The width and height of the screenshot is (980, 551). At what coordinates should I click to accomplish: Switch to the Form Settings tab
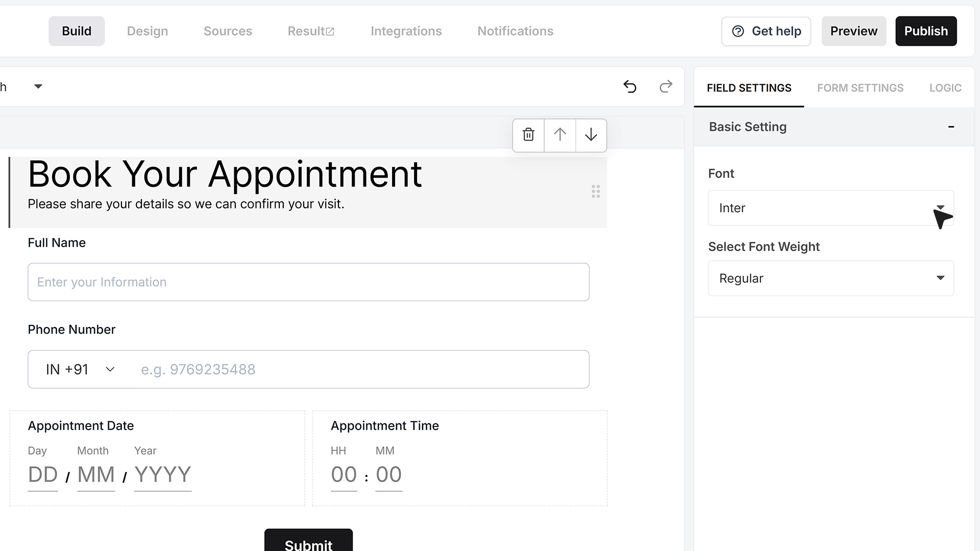[860, 88]
